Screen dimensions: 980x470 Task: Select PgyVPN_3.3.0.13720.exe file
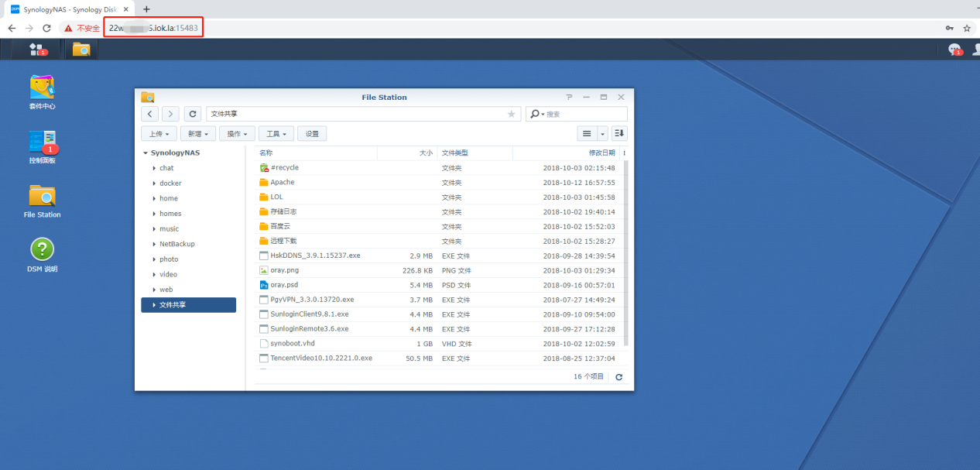[438, 300]
